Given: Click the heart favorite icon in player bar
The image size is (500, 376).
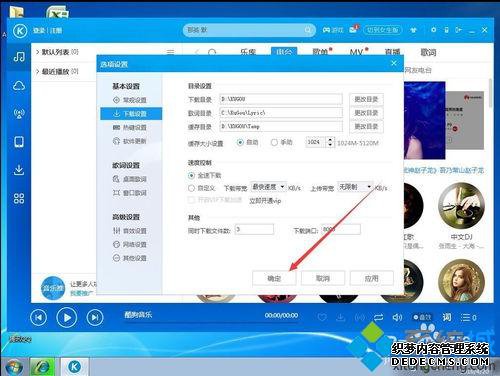Looking at the screenshot, I should pyautogui.click(x=322, y=317).
